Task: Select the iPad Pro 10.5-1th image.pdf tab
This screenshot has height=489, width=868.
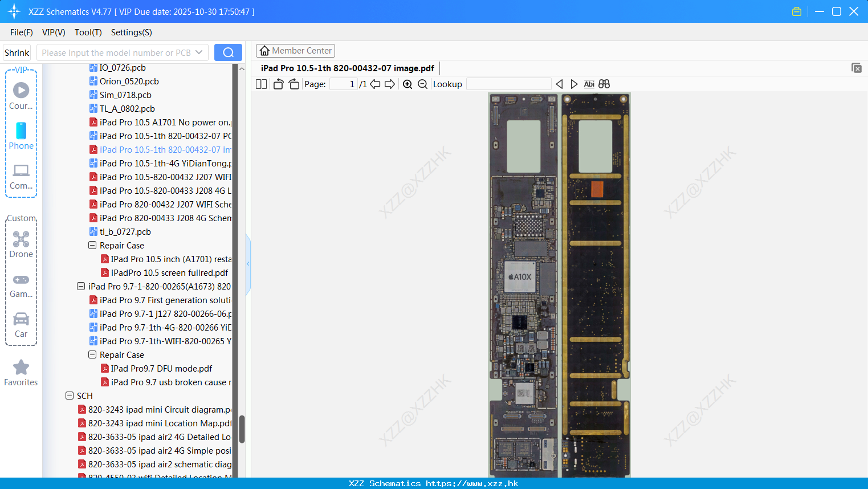Action: (348, 68)
